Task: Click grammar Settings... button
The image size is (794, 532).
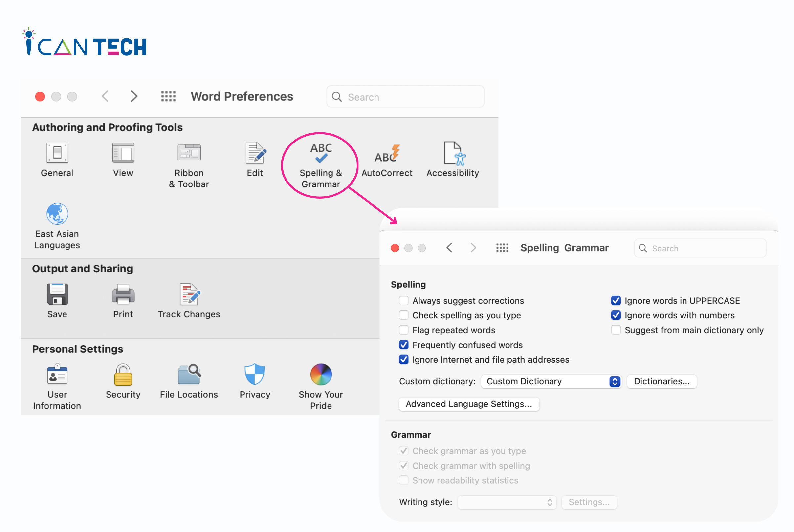Action: click(589, 502)
